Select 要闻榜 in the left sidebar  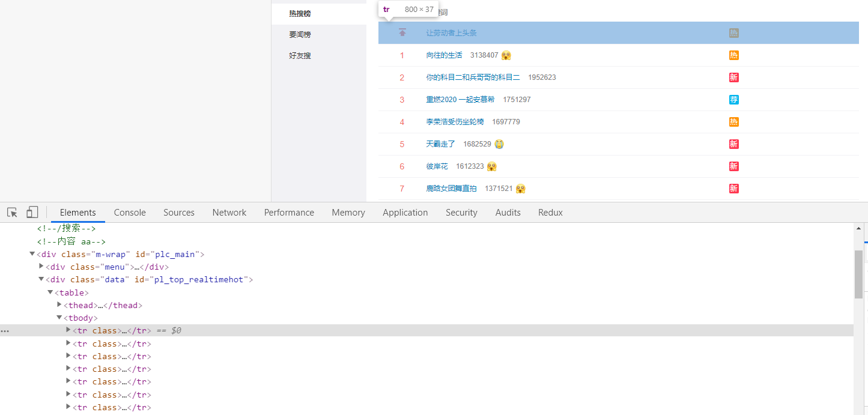319,35
